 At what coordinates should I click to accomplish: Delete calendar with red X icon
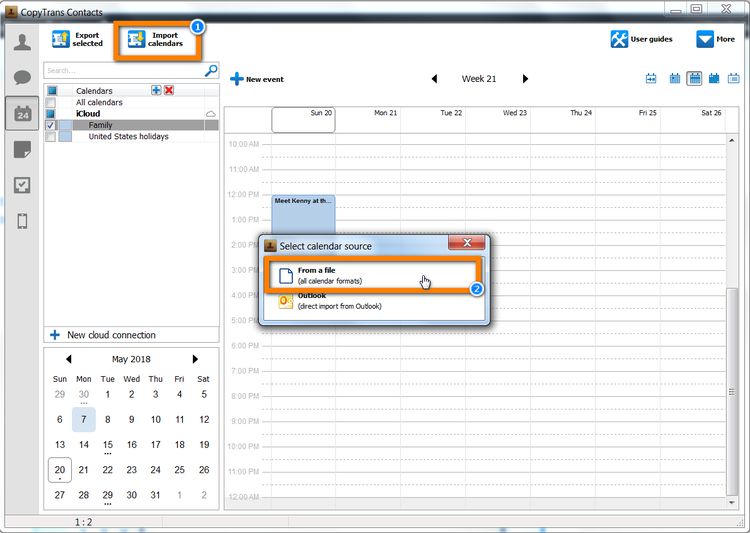coord(169,90)
